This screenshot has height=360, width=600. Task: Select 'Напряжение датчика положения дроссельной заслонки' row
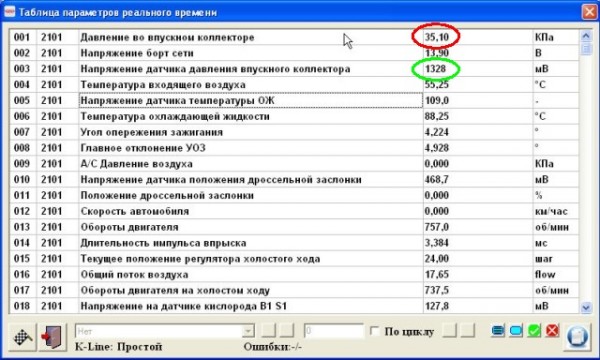tap(294, 179)
